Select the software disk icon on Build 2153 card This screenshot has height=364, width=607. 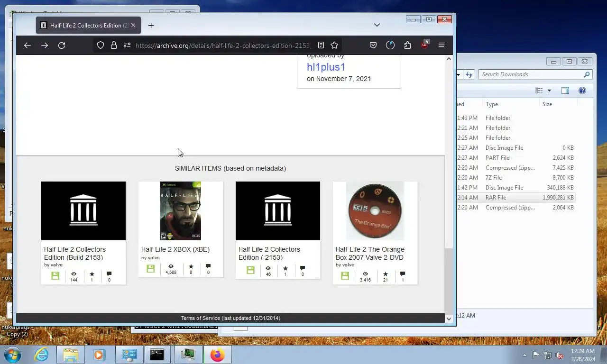[x=55, y=276]
